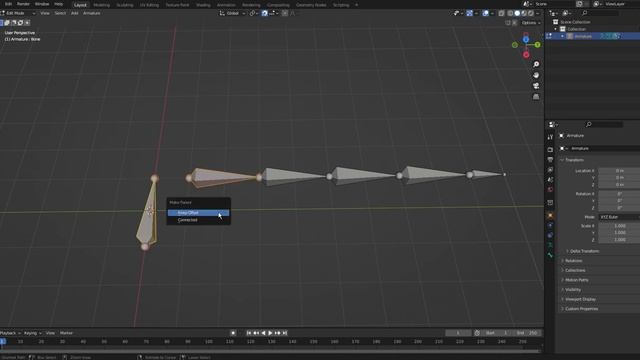Select solid viewport shading

tap(517, 13)
